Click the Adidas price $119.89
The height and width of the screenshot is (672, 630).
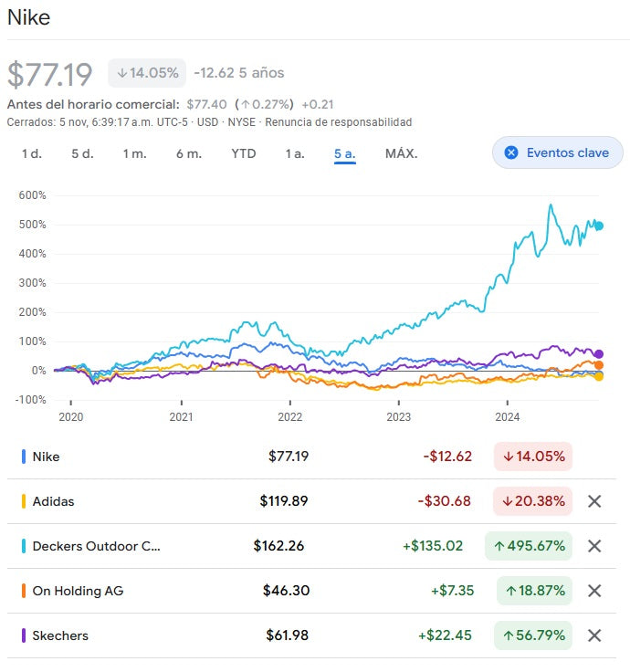tap(284, 501)
